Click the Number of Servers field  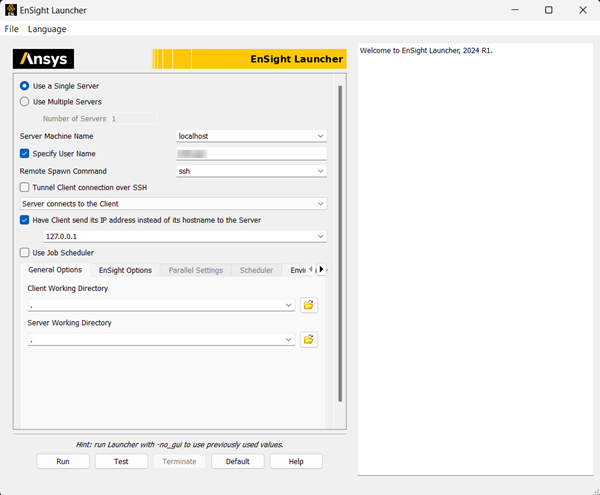point(134,119)
